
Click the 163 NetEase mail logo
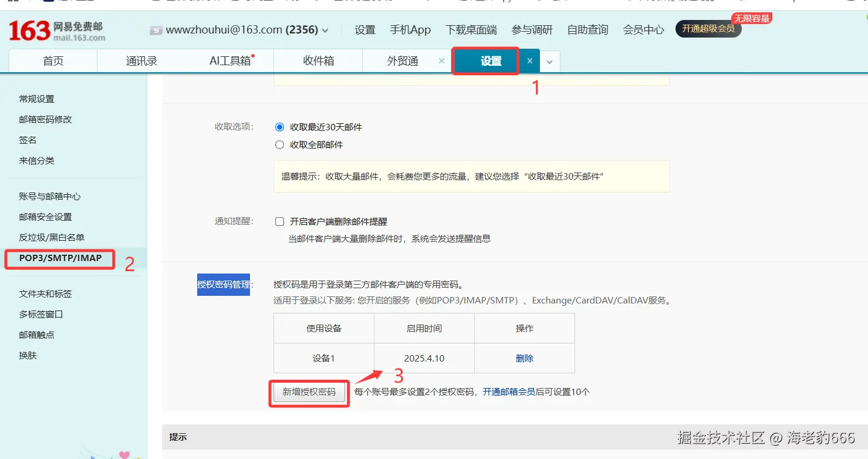[57, 31]
